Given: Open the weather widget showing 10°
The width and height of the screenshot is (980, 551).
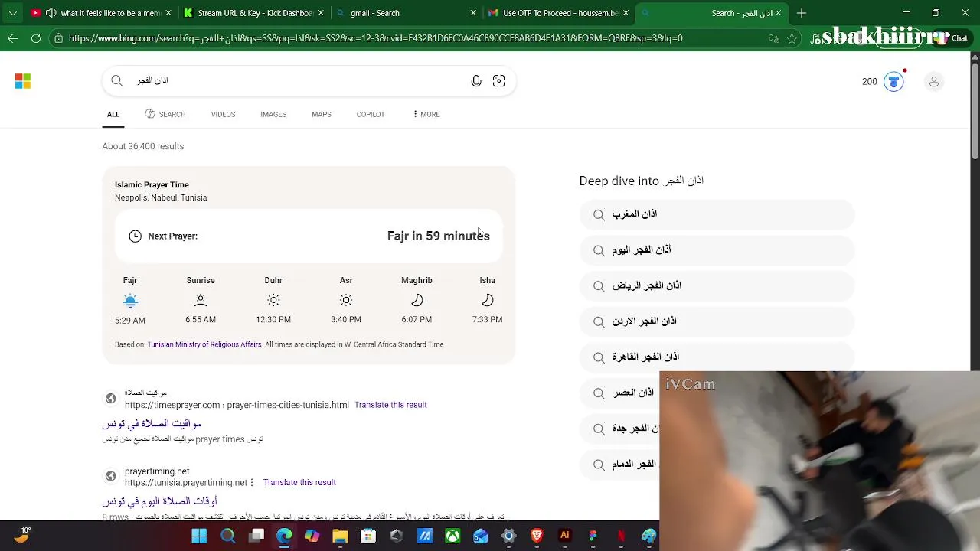Looking at the screenshot, I should (x=21, y=535).
